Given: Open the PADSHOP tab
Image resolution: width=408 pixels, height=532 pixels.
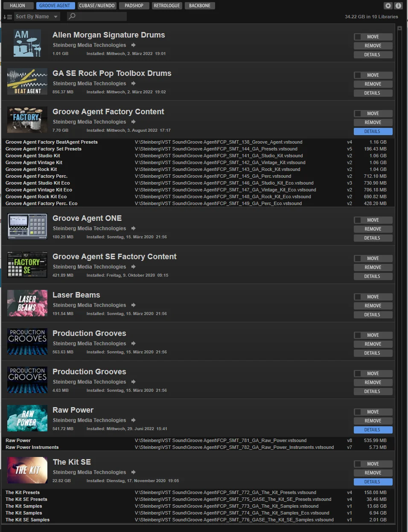Looking at the screenshot, I should coord(134,6).
